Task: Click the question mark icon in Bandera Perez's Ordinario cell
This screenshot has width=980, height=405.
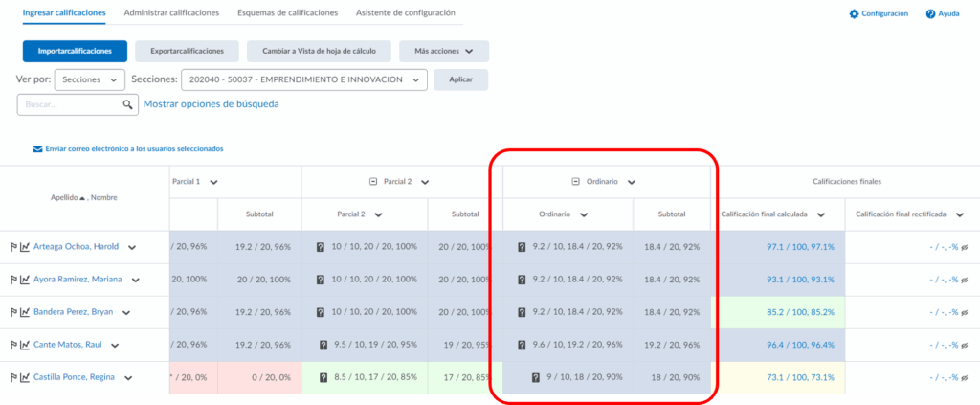Action: [522, 312]
